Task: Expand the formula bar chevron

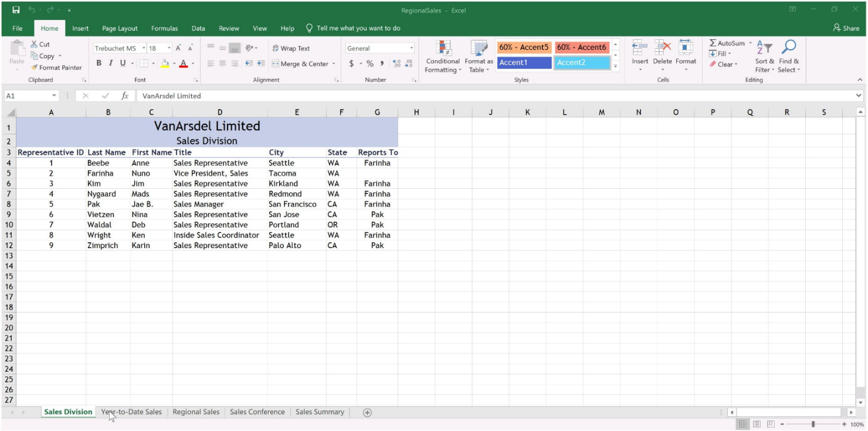Action: pos(859,96)
